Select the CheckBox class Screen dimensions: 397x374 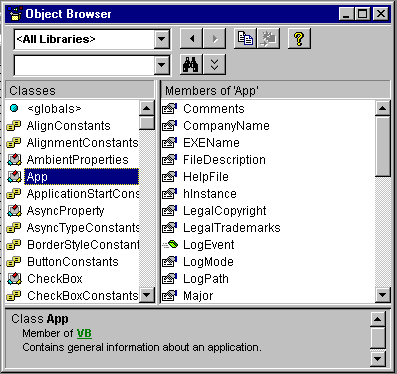(55, 279)
